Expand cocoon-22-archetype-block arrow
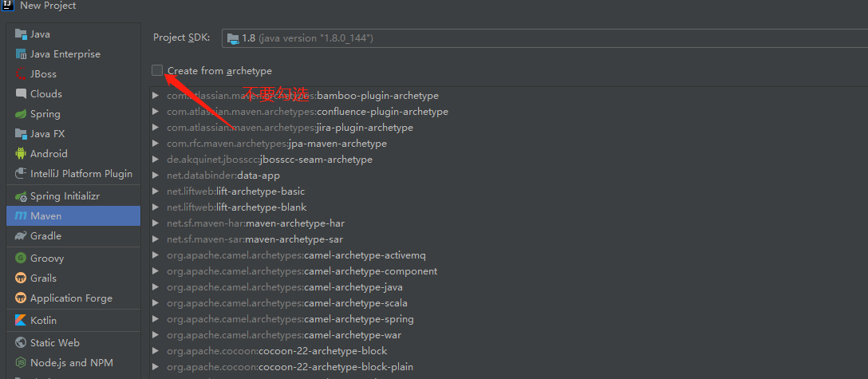 (156, 351)
